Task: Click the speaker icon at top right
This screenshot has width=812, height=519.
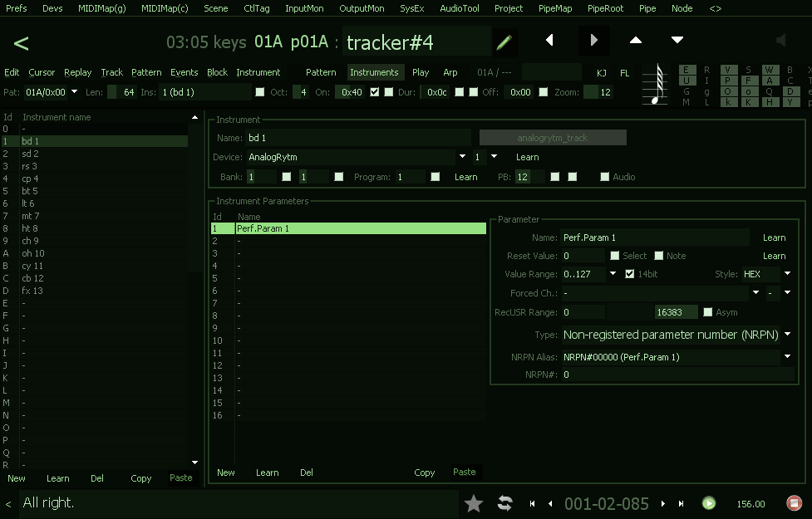Action: (780, 41)
